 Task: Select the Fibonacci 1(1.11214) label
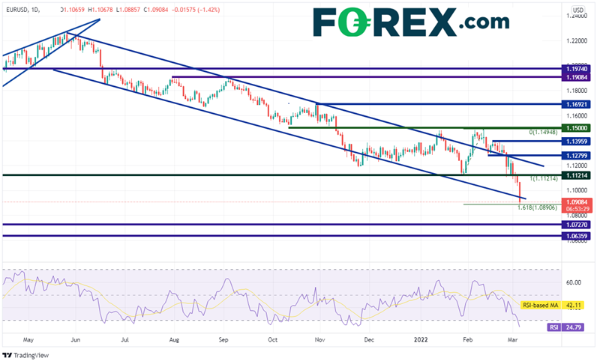click(544, 178)
